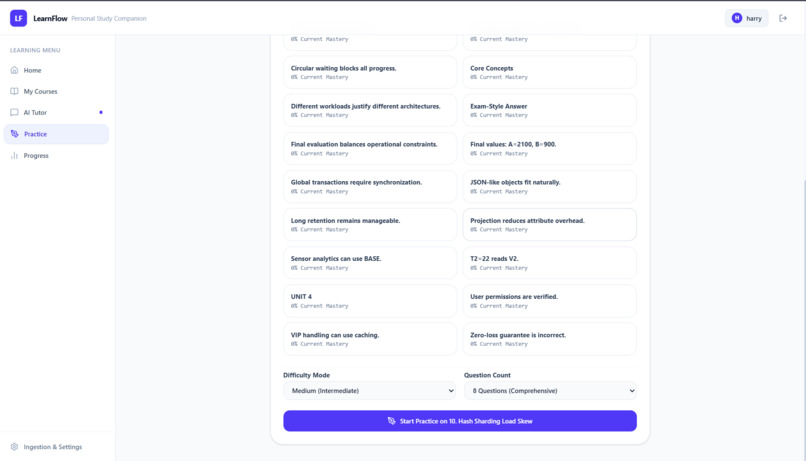
Task: Select 'Sensor analytics can use BASE.' card
Action: click(370, 263)
